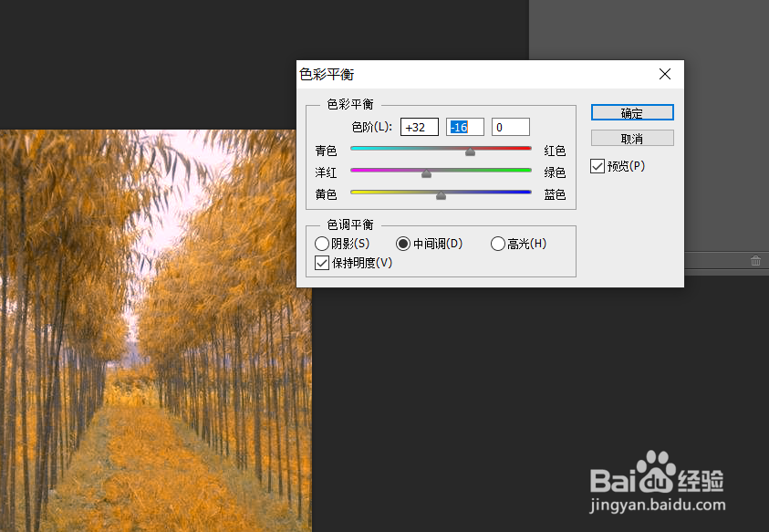Click the cyan-red slider handle

click(471, 151)
